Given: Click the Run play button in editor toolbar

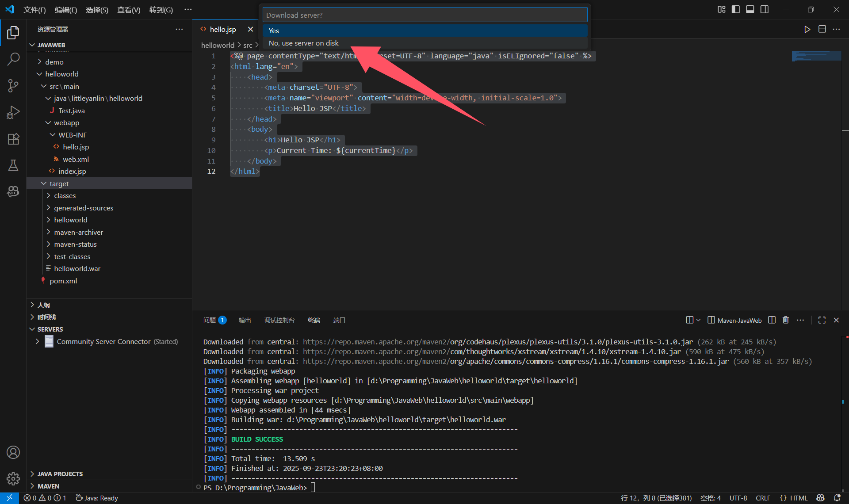Looking at the screenshot, I should 807,29.
